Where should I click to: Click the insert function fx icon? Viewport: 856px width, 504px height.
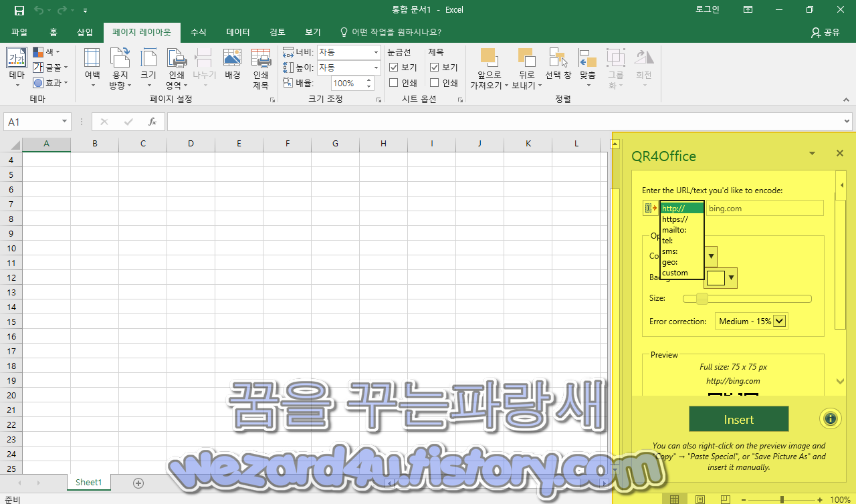tap(152, 122)
